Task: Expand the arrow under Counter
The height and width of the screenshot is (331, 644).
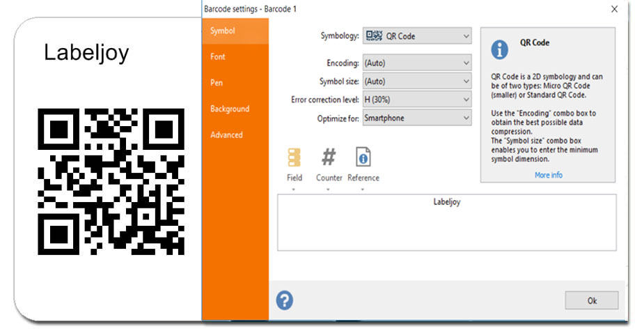Action: point(328,190)
